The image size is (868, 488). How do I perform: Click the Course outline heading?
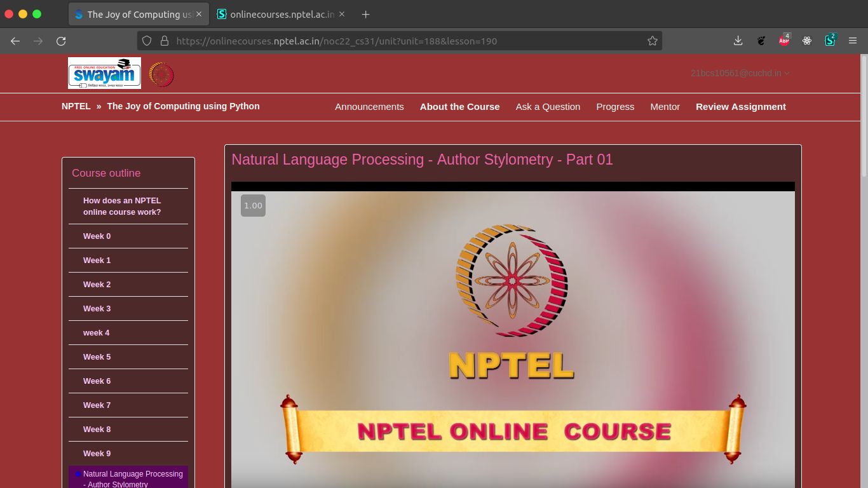(x=106, y=173)
